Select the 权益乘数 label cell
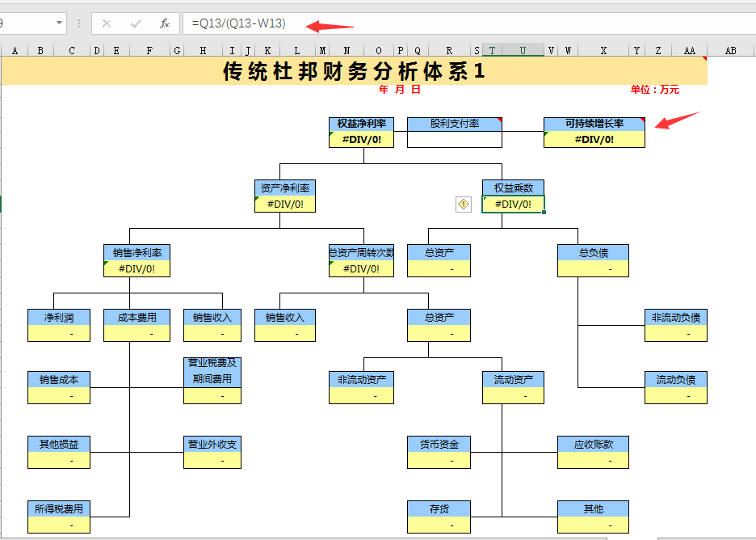 (x=514, y=188)
